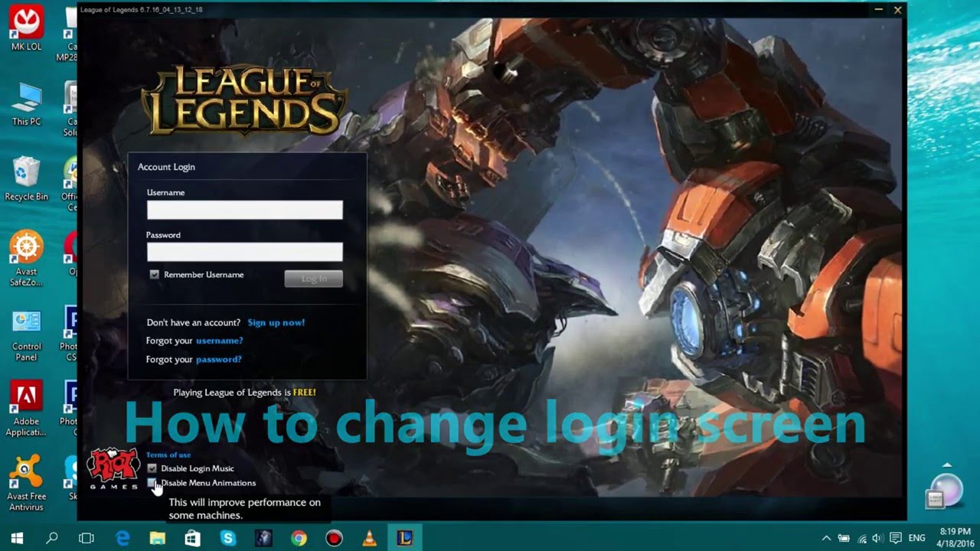The width and height of the screenshot is (980, 551).
Task: Open the Sign up now link
Action: coord(276,322)
